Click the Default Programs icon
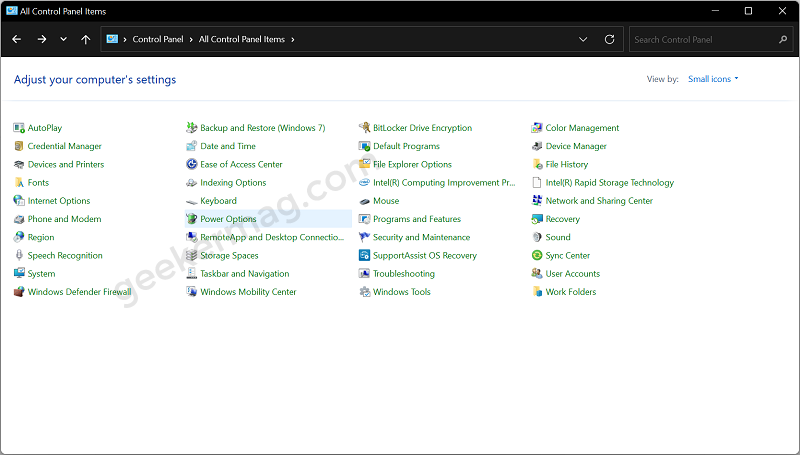 click(364, 146)
